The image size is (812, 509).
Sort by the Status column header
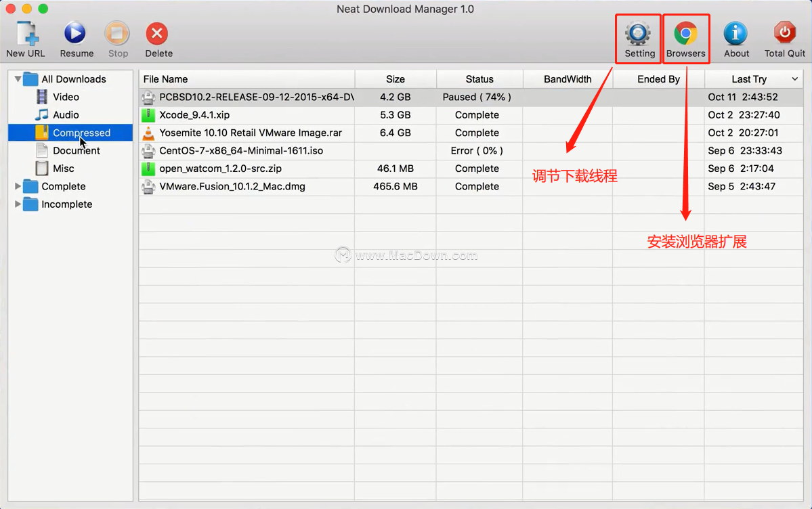[x=479, y=79]
